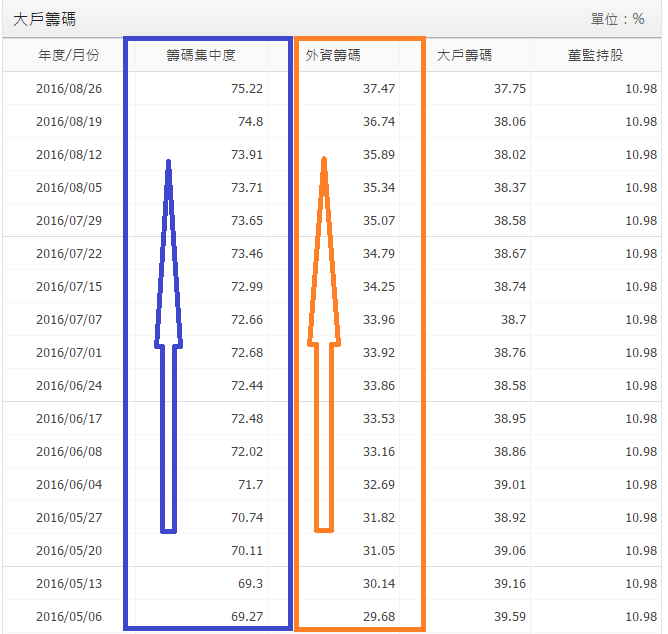Image resolution: width=668 pixels, height=634 pixels.
Task: Click concentration value 71.7
Action: pyautogui.click(x=250, y=485)
